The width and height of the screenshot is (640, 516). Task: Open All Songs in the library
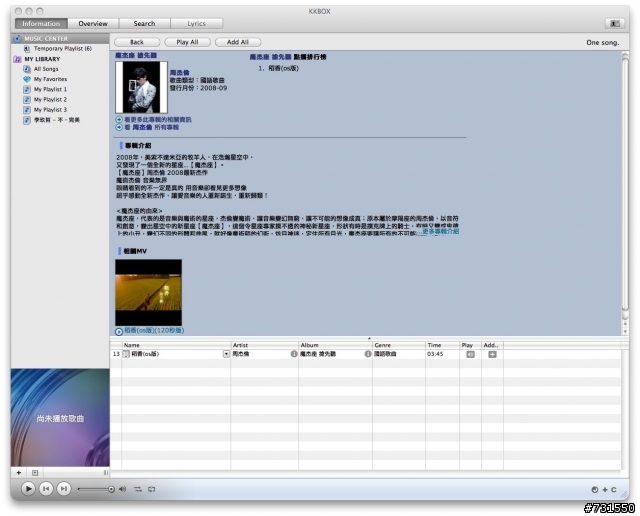click(46, 69)
